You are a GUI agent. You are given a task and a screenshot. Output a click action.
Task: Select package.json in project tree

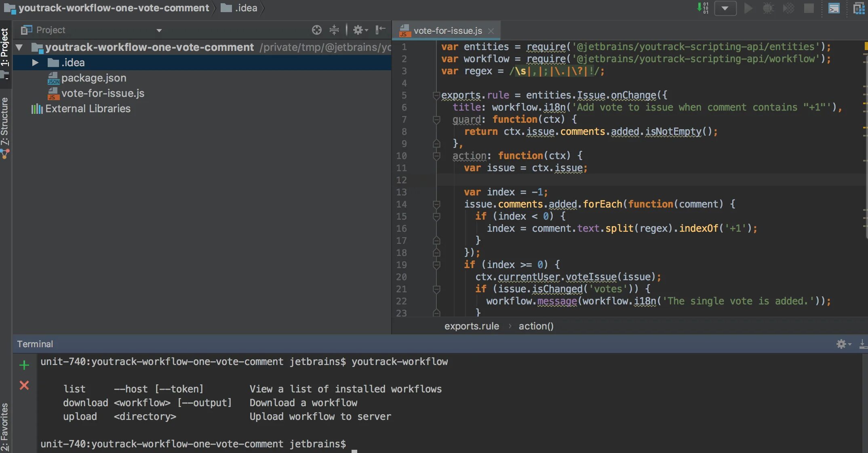93,78
